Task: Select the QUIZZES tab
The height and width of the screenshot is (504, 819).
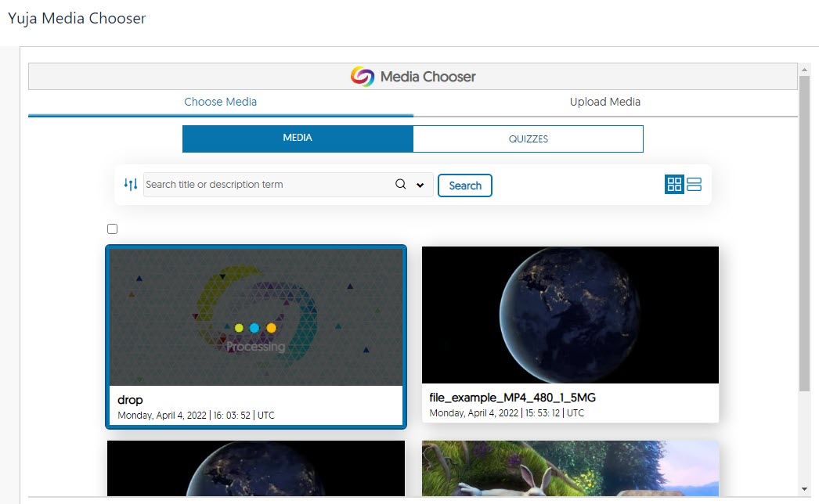Action: coord(528,139)
